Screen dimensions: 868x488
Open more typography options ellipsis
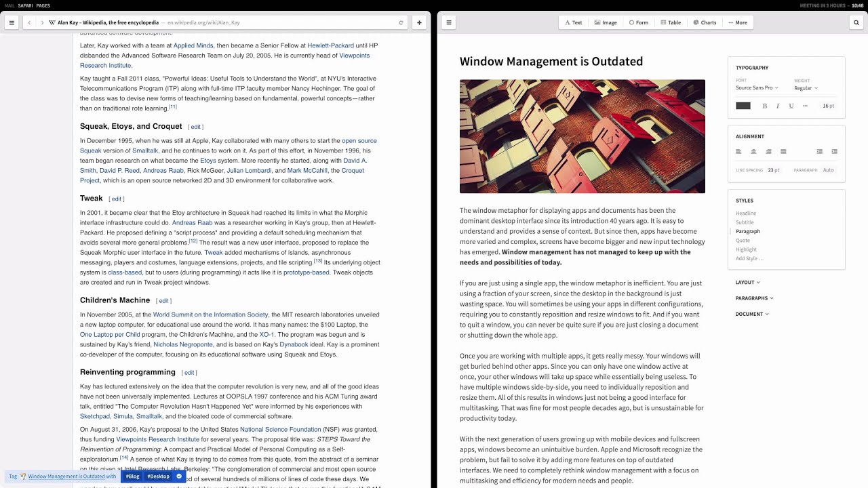805,106
